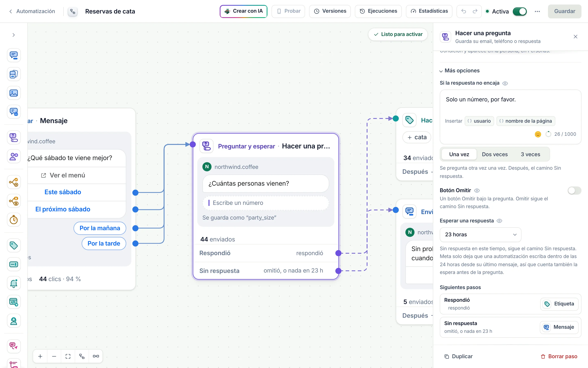Open the three-dot more options menu
Viewport: 588px width, 368px height.
click(x=537, y=11)
